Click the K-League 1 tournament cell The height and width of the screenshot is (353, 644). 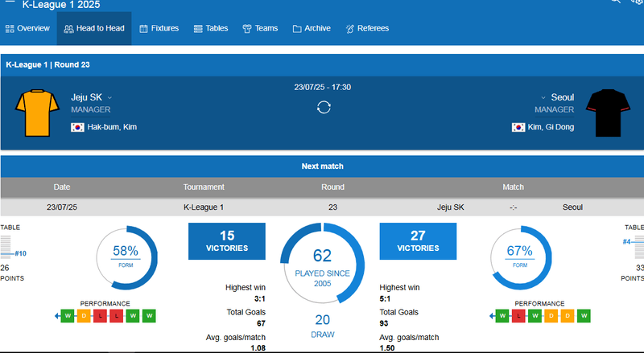pyautogui.click(x=204, y=207)
